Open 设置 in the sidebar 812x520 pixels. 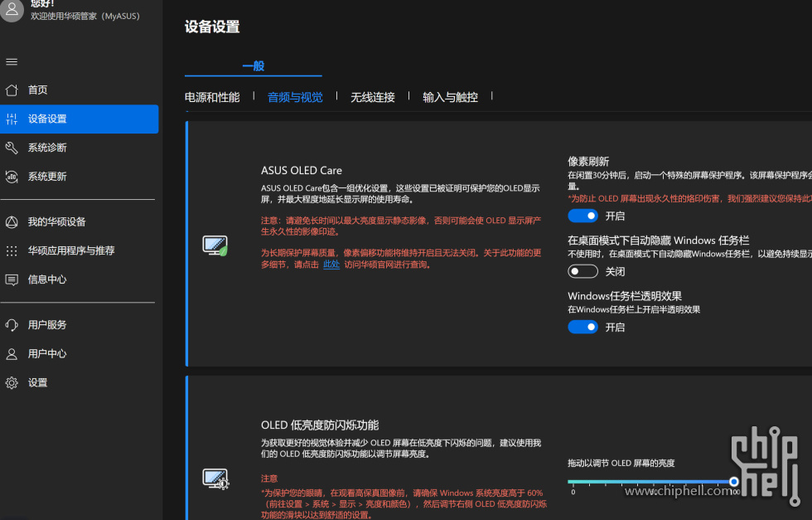tap(80, 382)
